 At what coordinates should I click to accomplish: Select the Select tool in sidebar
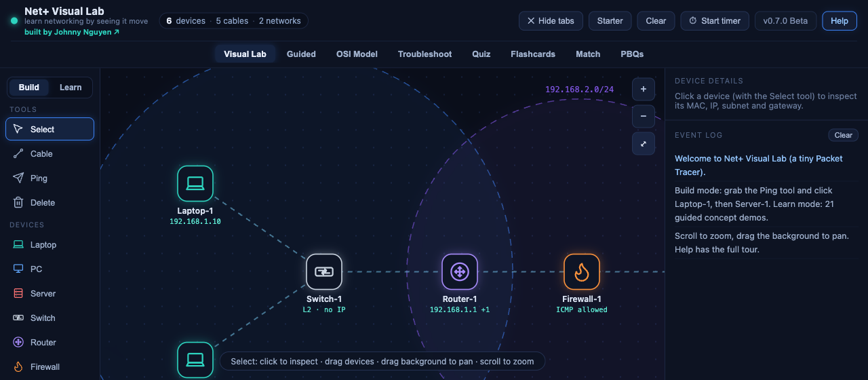[x=50, y=129]
